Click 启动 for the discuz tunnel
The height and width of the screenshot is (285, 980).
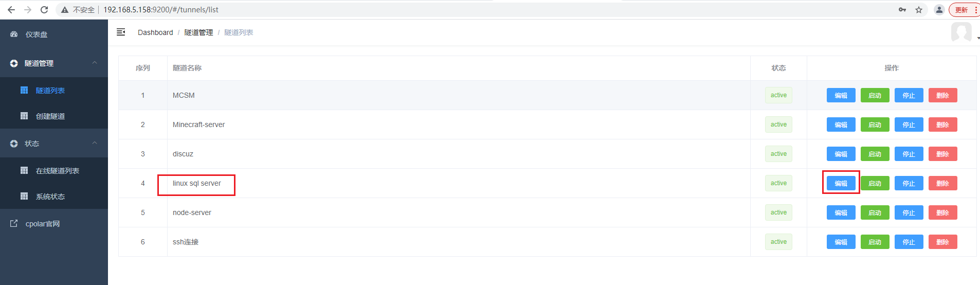click(875, 154)
